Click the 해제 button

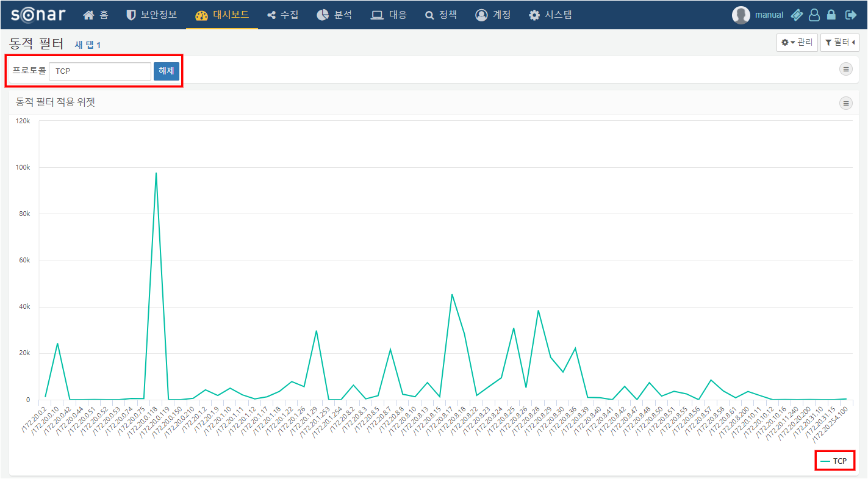coord(167,71)
